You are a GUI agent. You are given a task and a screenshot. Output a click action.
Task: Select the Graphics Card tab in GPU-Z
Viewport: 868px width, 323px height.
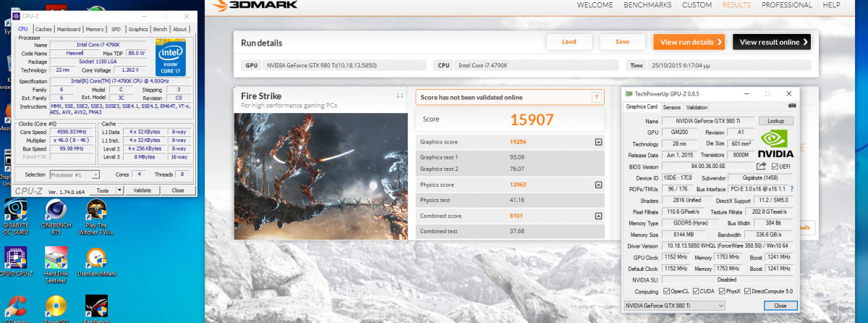coord(642,106)
